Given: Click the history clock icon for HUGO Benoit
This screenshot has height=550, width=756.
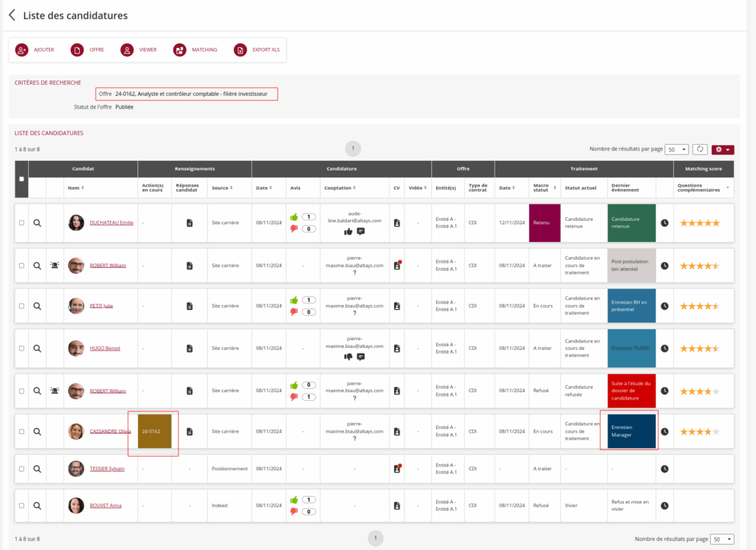Looking at the screenshot, I should (x=664, y=348).
